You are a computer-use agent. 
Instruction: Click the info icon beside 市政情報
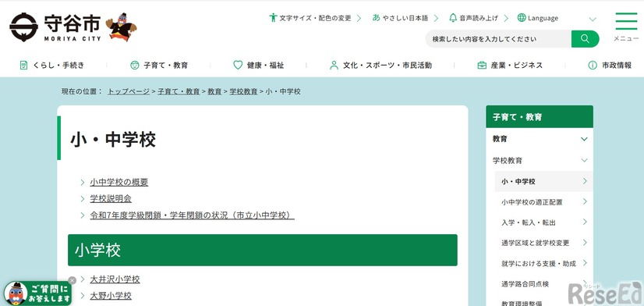point(593,65)
